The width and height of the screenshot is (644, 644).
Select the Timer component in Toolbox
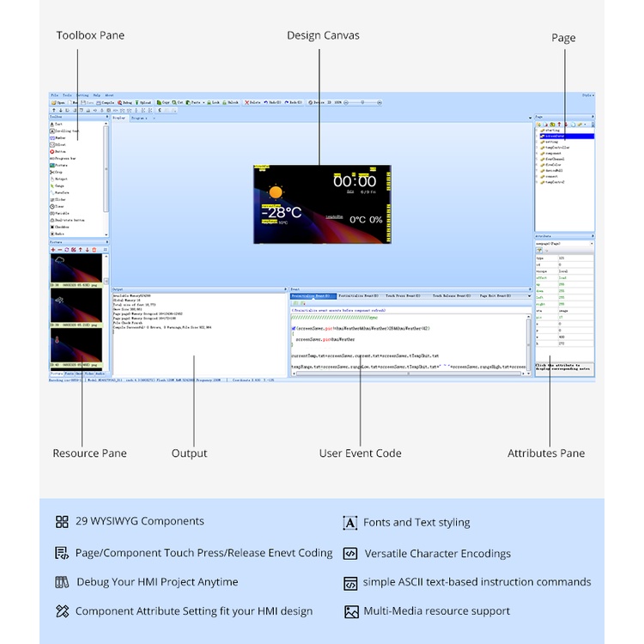(x=58, y=206)
